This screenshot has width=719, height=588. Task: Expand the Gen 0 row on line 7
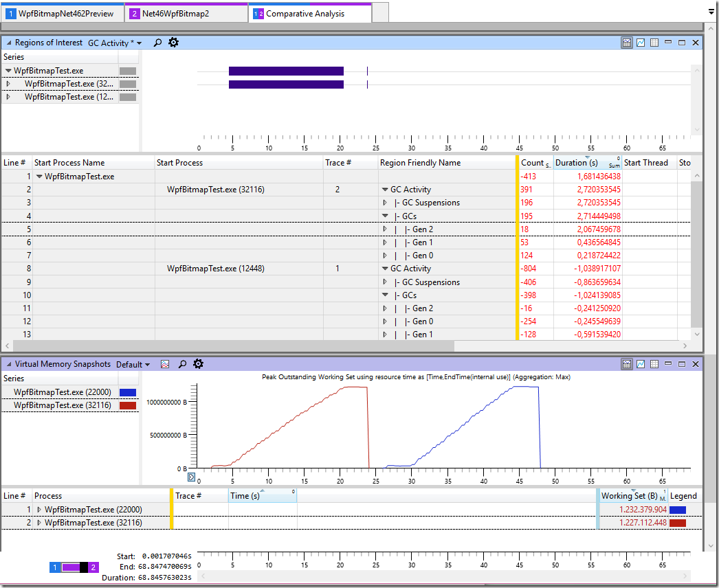tap(385, 256)
